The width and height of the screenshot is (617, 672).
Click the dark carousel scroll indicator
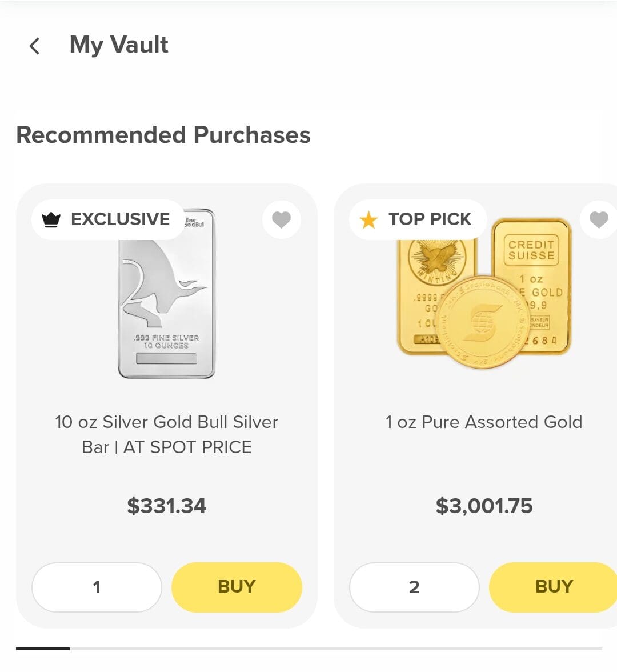43,649
